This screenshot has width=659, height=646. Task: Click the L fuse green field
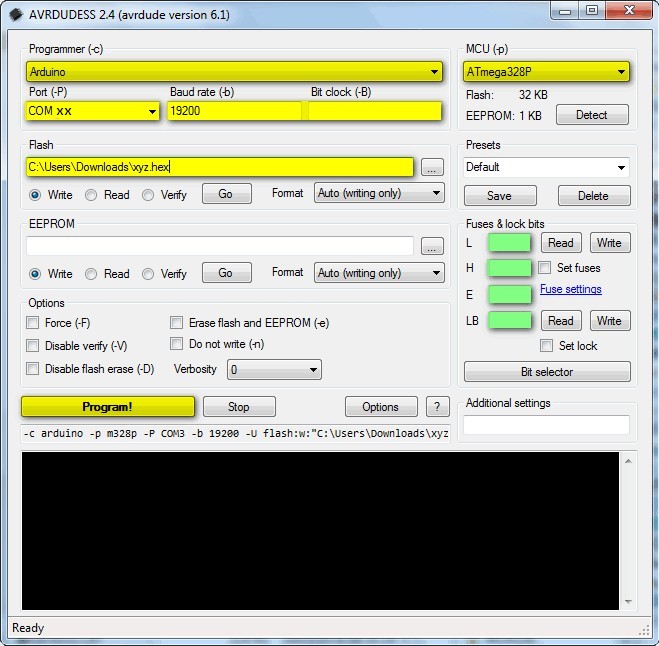pyautogui.click(x=509, y=243)
